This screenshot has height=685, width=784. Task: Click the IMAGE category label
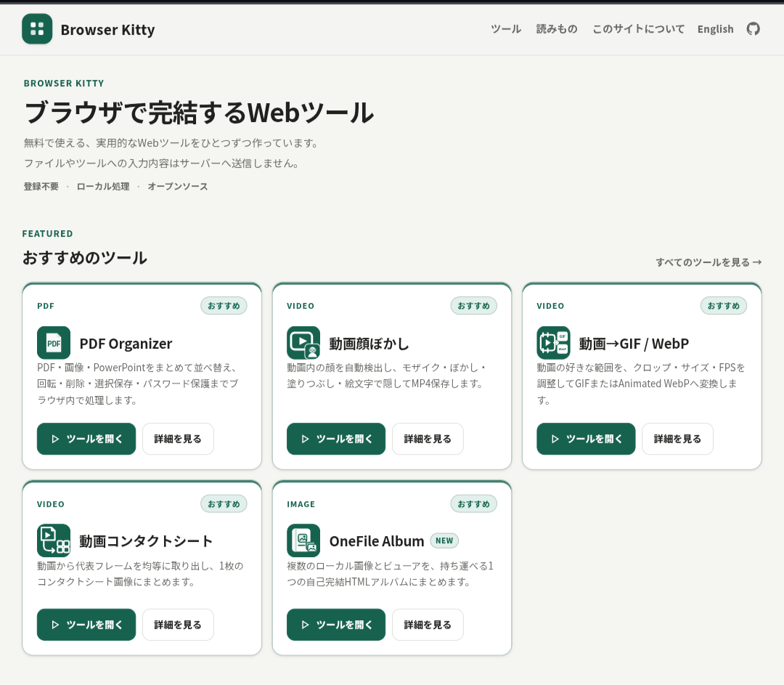click(301, 504)
